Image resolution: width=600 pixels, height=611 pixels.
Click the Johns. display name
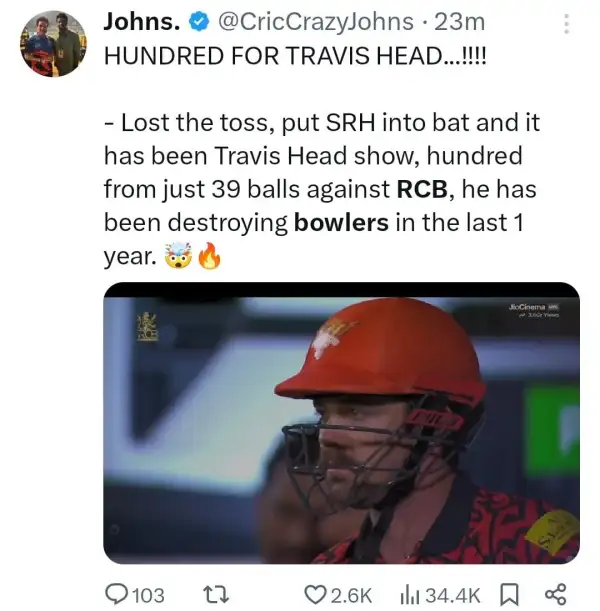click(x=142, y=21)
